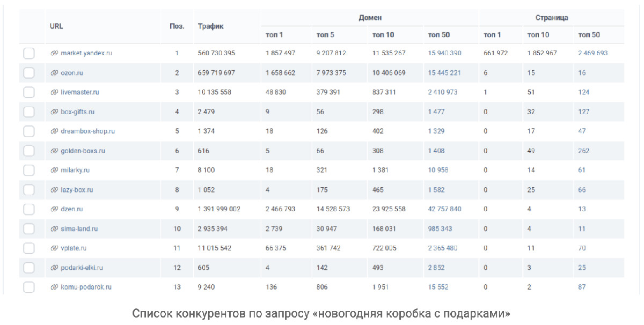Click the Домен group header
The height and width of the screenshot is (325, 644).
370,18
